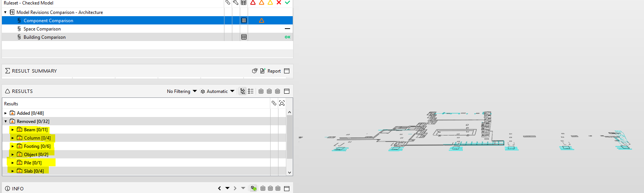This screenshot has height=193, width=644.
Task: Select the Removed [0/32] row text
Action: (33, 122)
